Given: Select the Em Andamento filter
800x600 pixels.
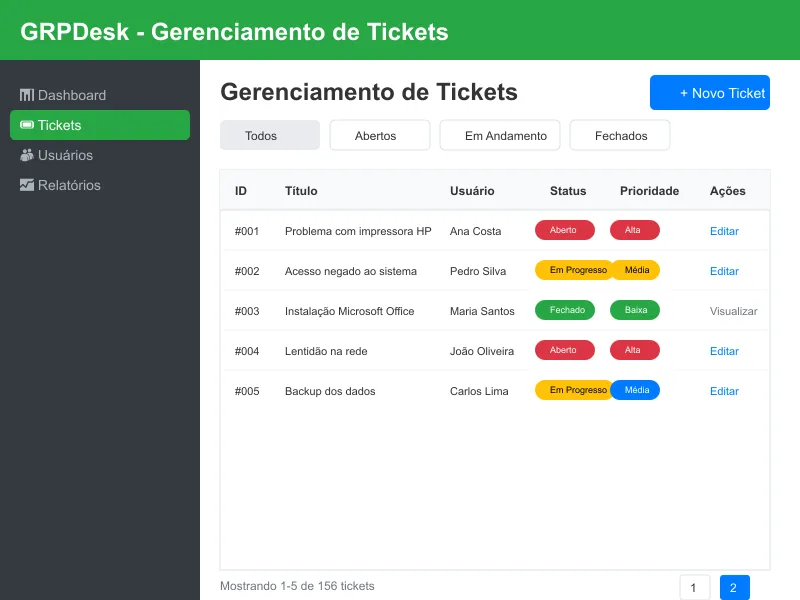Looking at the screenshot, I should click(x=500, y=135).
